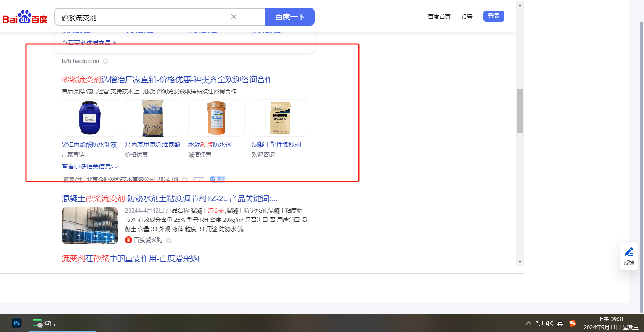This screenshot has height=332, width=644.
Task: Open the taskbar clock showing 09:31
Action: pos(611,323)
